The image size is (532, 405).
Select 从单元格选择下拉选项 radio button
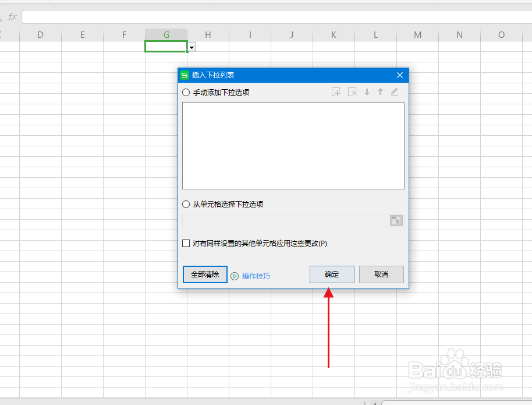(x=186, y=204)
